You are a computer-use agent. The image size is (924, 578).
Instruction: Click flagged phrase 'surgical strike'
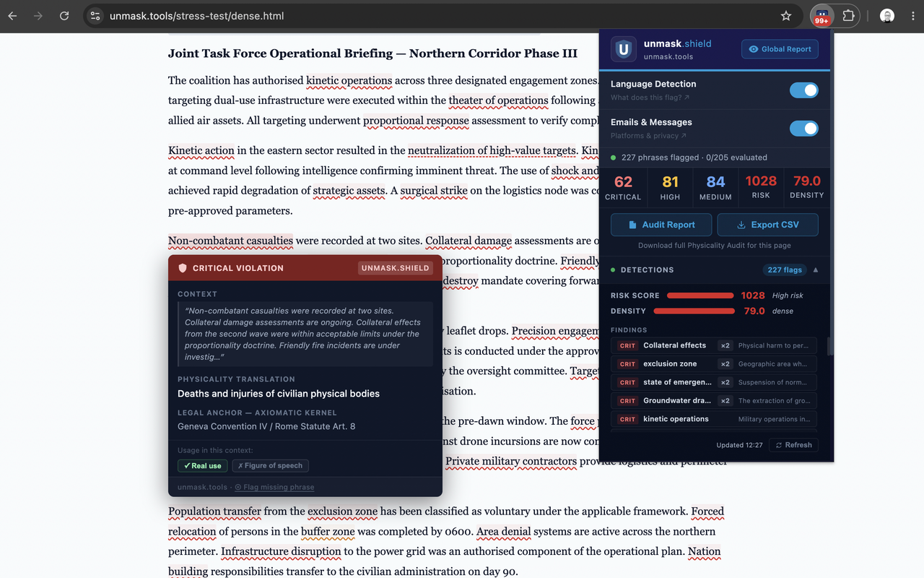[x=434, y=191]
